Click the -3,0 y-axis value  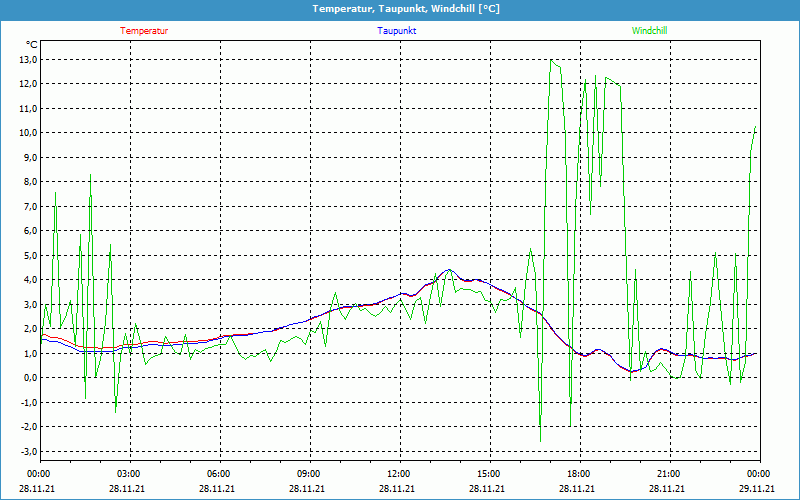[x=26, y=451]
